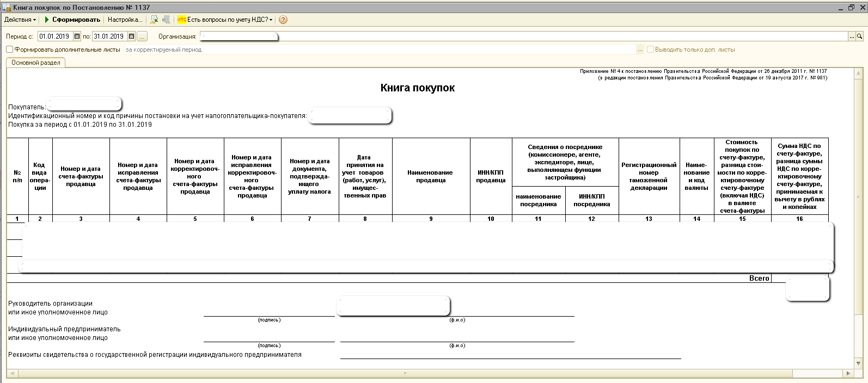Click the Стоимость покупок column header

(743, 176)
